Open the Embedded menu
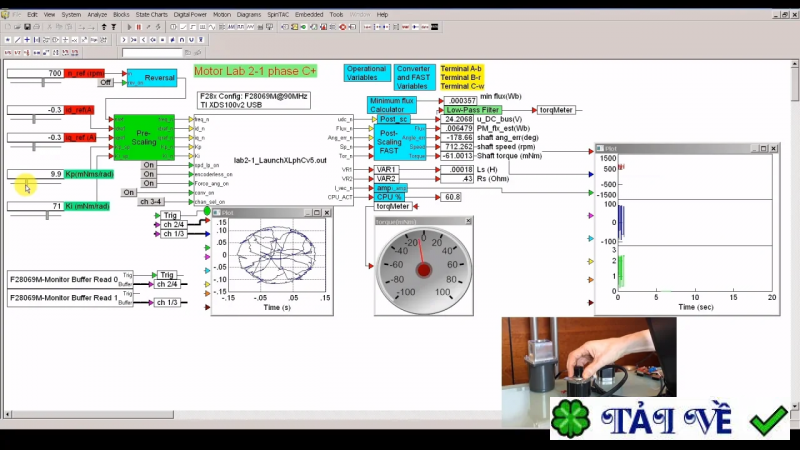 pyautogui.click(x=309, y=15)
